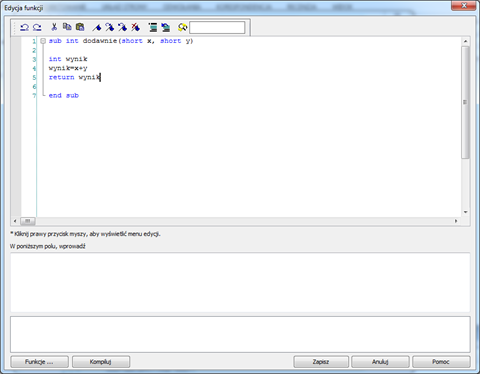This screenshot has width=480, height=374.
Task: Click the Kompiluj button
Action: [x=101, y=362]
